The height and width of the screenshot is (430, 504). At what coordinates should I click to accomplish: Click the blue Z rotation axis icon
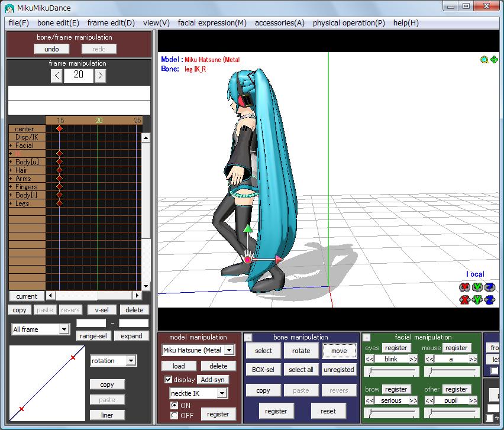490,287
